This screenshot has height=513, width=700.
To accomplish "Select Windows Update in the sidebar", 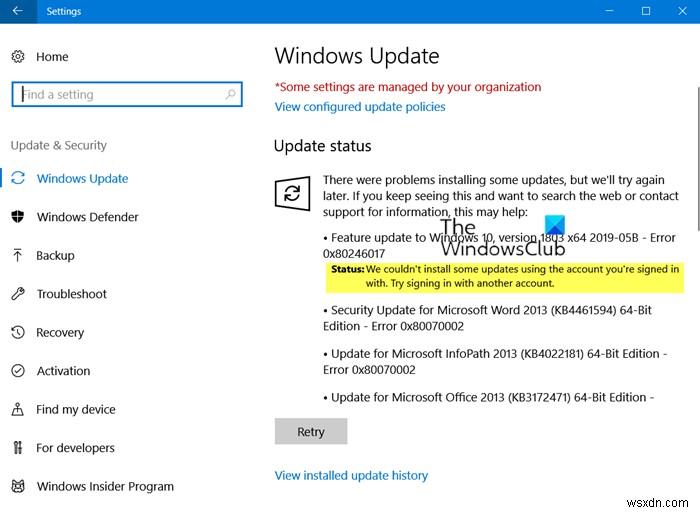I will point(83,179).
